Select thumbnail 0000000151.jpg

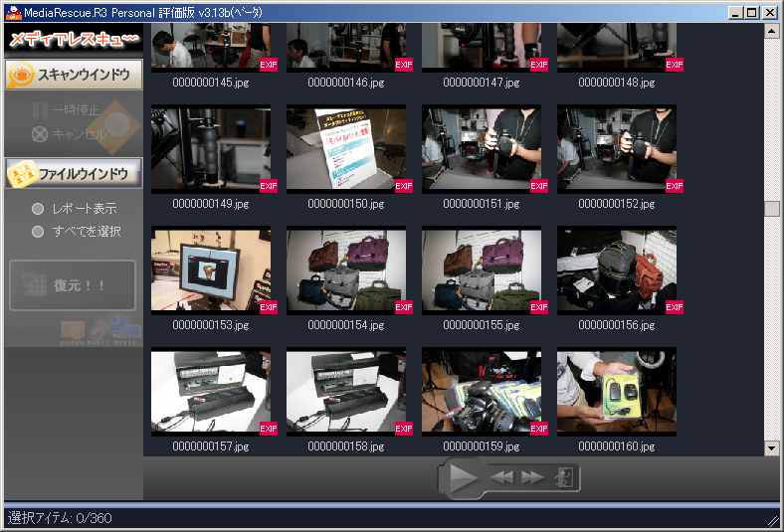click(482, 149)
